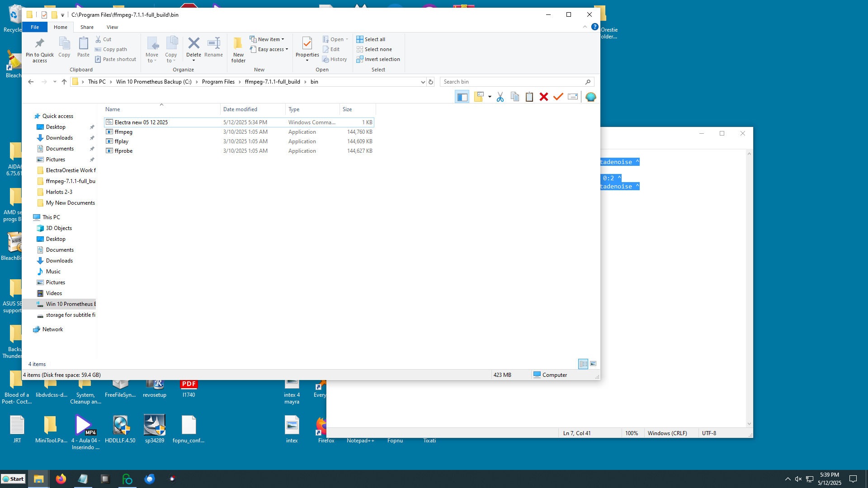Expand the folder options dropdown arrow
Viewport: 868px width, 488px height.
click(490, 97)
